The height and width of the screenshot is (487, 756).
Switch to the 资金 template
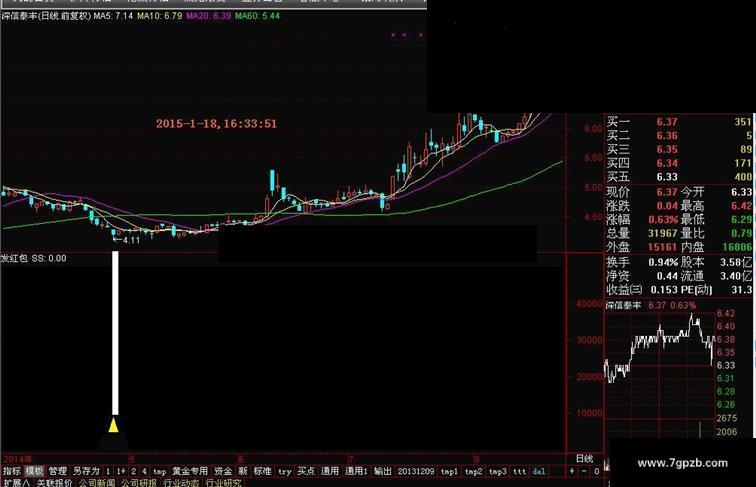coord(223,471)
